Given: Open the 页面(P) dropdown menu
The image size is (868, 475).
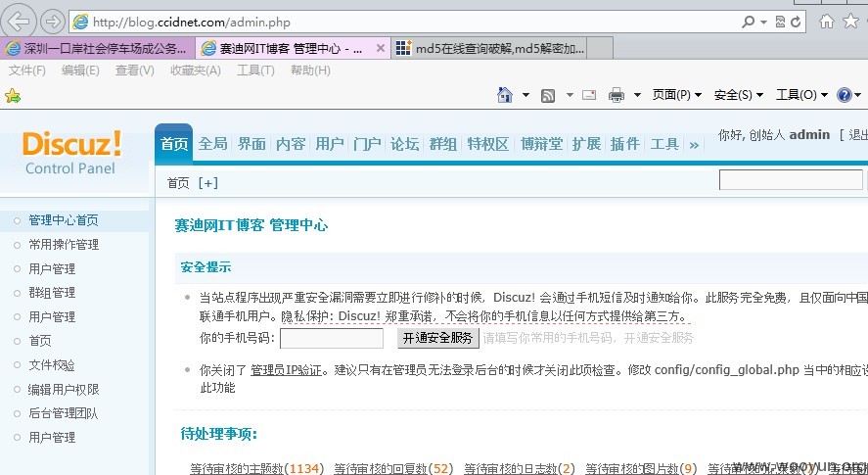Looking at the screenshot, I should 677,95.
